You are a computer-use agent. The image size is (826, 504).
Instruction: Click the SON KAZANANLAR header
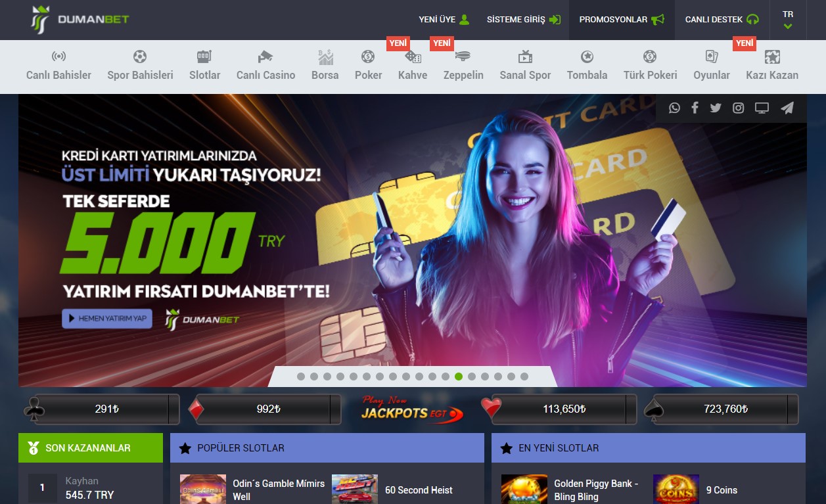(91, 448)
